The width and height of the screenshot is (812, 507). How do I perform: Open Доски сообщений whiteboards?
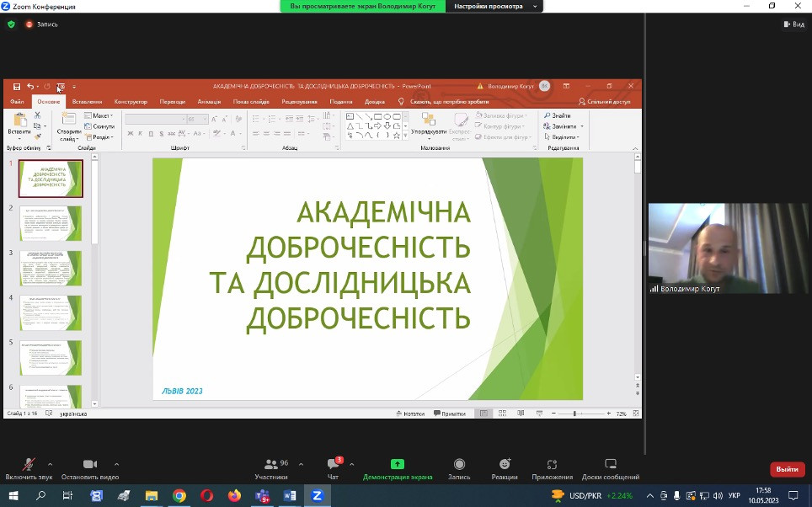click(611, 465)
